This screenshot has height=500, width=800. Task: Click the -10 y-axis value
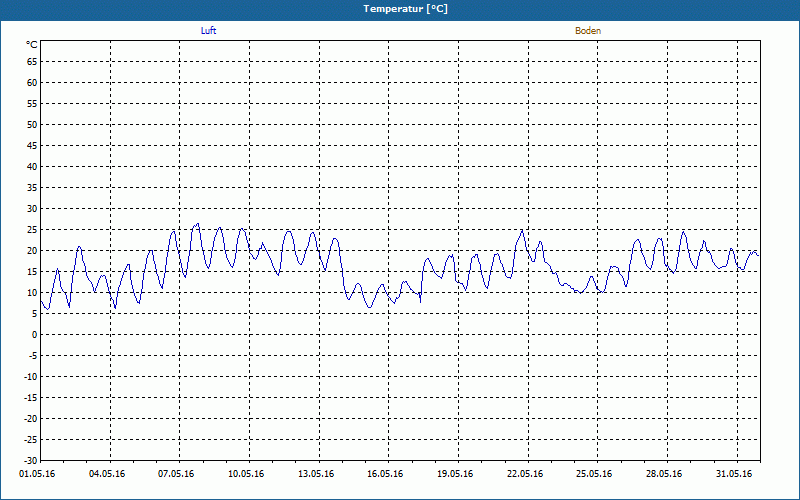pyautogui.click(x=31, y=377)
